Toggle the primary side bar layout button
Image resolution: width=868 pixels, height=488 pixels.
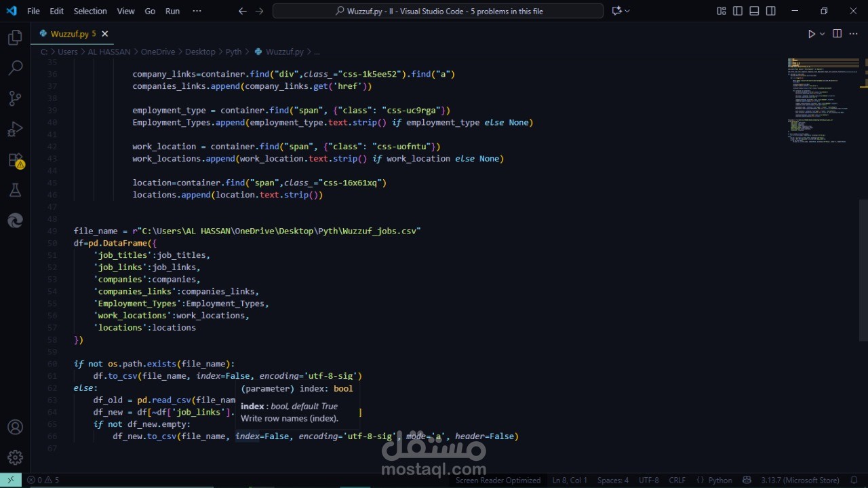tap(738, 11)
